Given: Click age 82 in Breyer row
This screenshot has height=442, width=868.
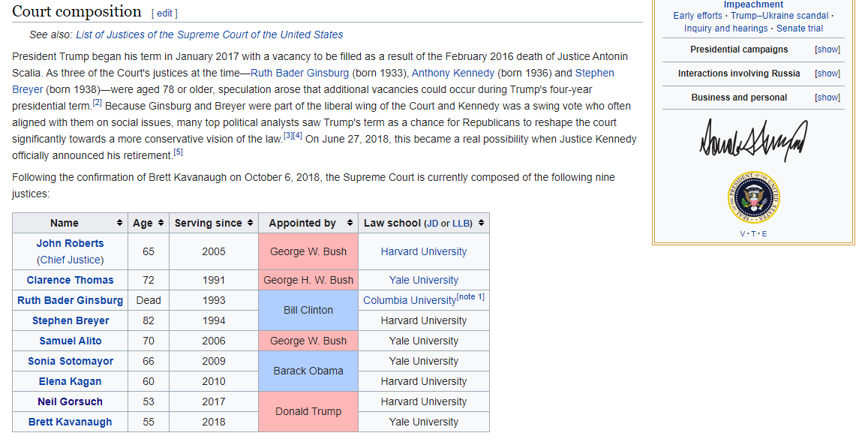Looking at the screenshot, I should click(149, 320).
